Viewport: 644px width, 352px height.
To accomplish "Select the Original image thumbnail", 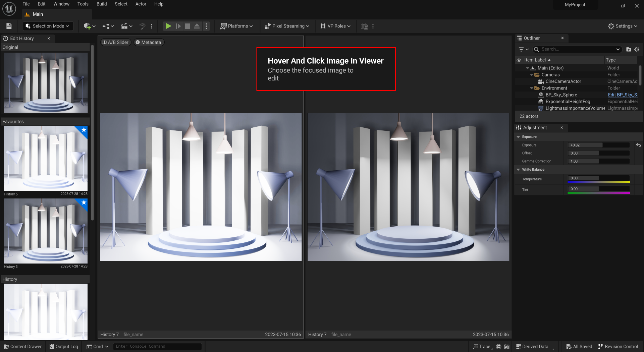I will [46, 82].
